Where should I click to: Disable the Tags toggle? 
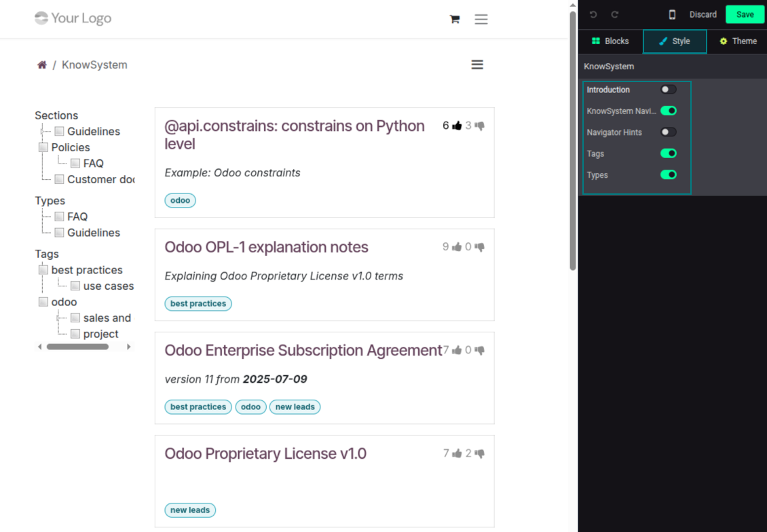[x=669, y=153]
